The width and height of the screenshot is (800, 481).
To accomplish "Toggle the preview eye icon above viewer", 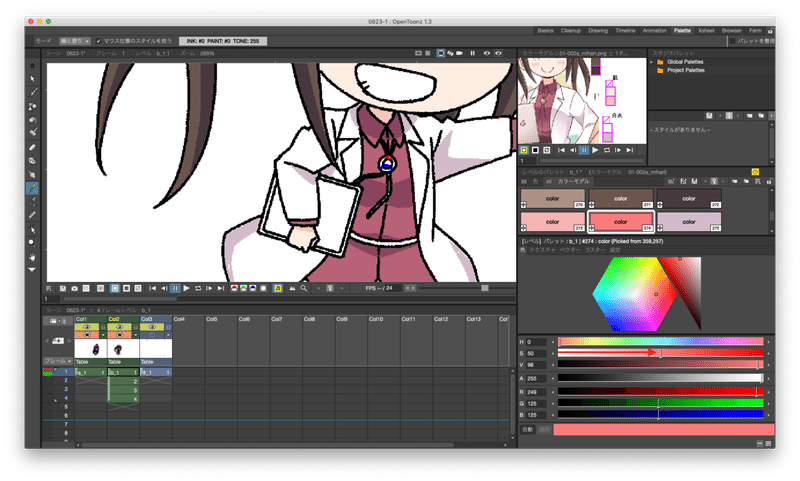I will tap(487, 53).
